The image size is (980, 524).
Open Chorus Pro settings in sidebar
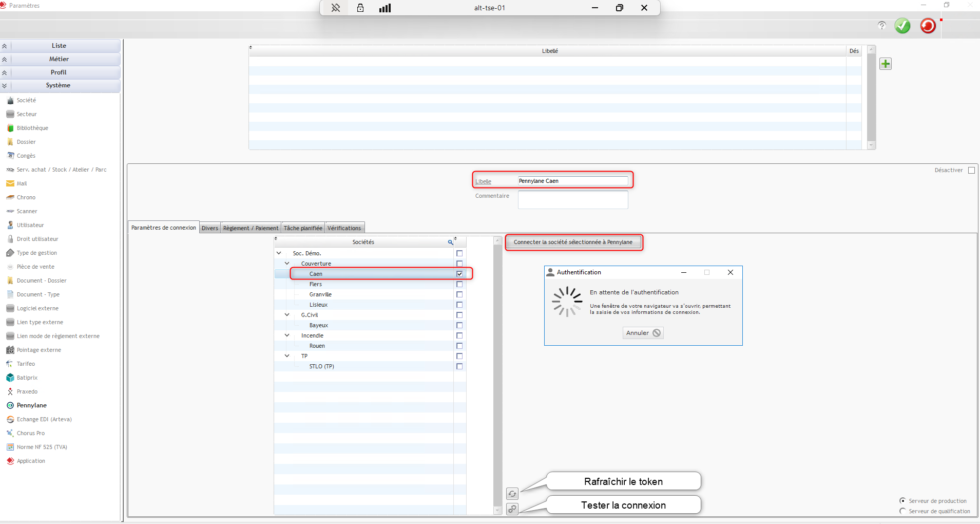(x=30, y=433)
